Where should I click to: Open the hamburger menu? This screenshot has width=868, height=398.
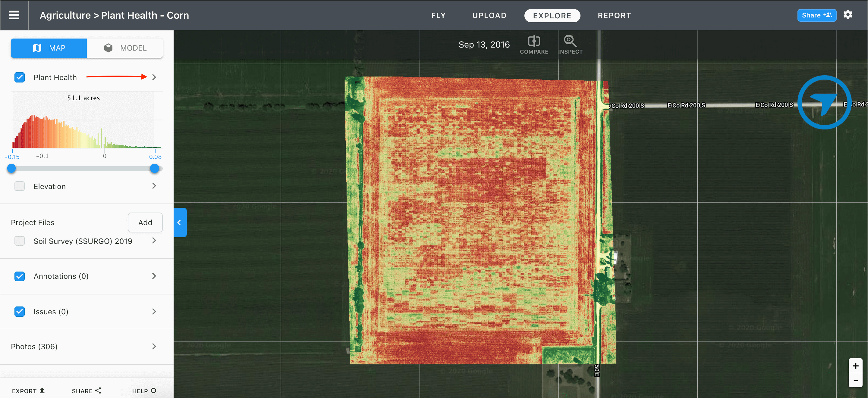click(14, 15)
